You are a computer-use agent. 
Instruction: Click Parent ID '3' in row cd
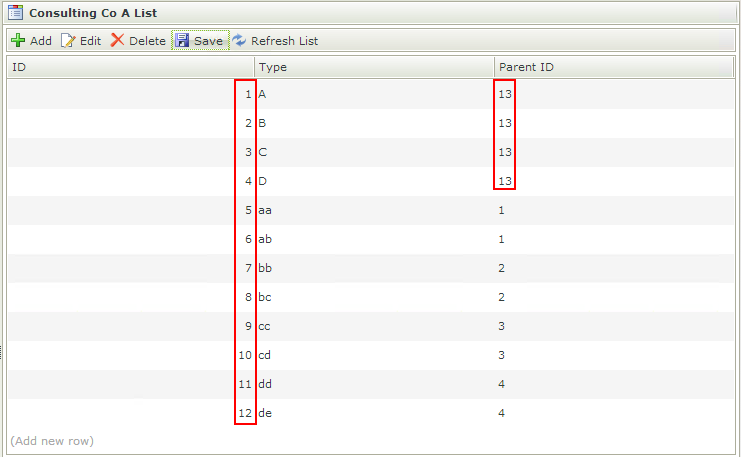point(501,355)
